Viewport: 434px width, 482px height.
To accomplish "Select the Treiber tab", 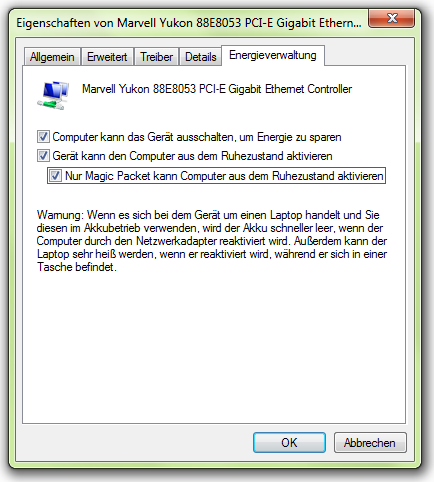I will point(156,57).
